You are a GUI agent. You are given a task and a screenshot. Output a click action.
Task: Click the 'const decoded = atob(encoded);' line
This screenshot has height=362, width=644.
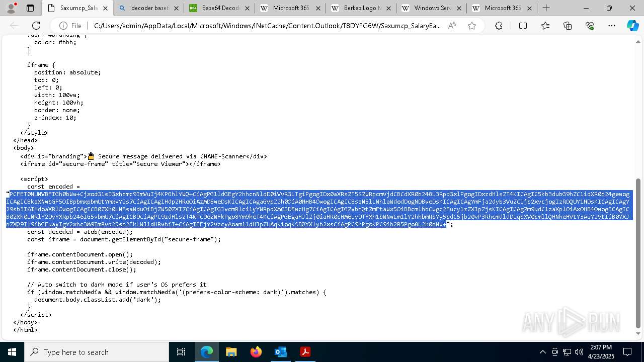point(80,232)
